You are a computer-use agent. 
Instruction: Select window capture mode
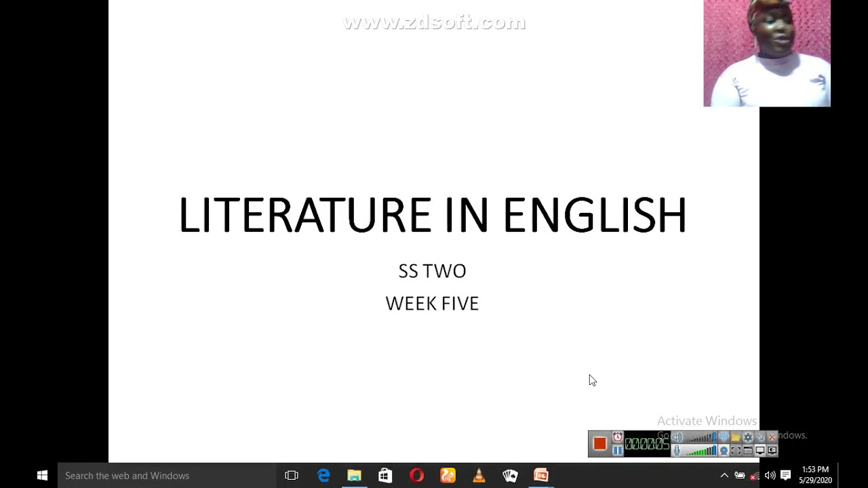click(748, 450)
